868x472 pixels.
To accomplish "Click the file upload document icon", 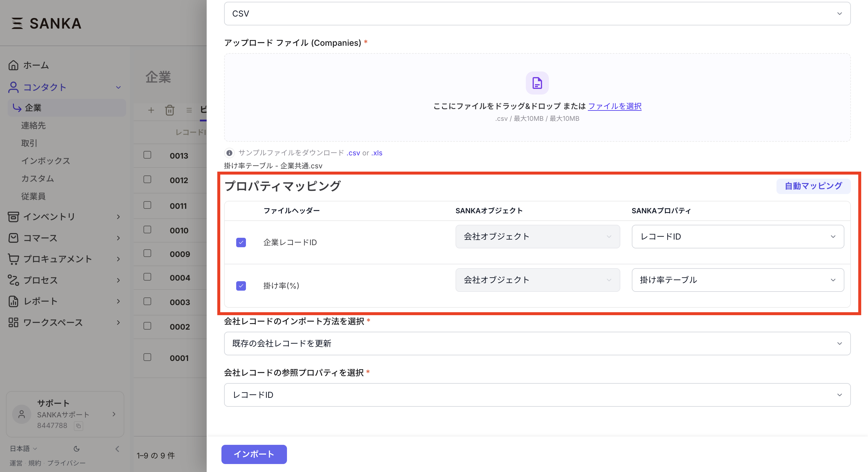I will (537, 83).
